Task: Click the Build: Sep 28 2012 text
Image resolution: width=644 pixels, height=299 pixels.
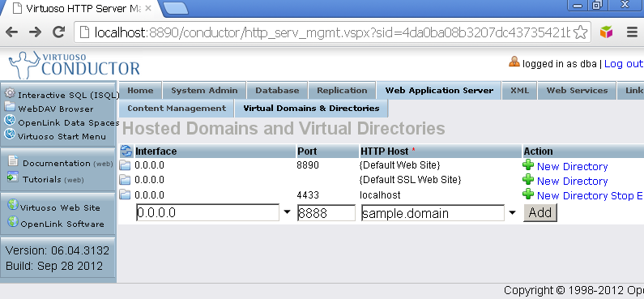Action: coord(54,266)
